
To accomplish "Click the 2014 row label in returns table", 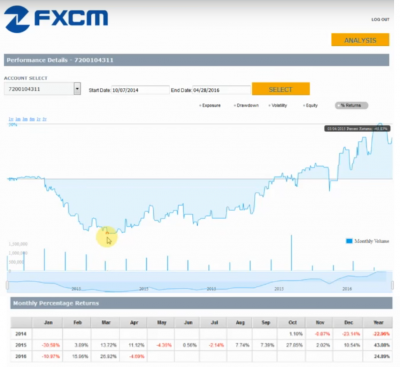I will pyautogui.click(x=21, y=334).
